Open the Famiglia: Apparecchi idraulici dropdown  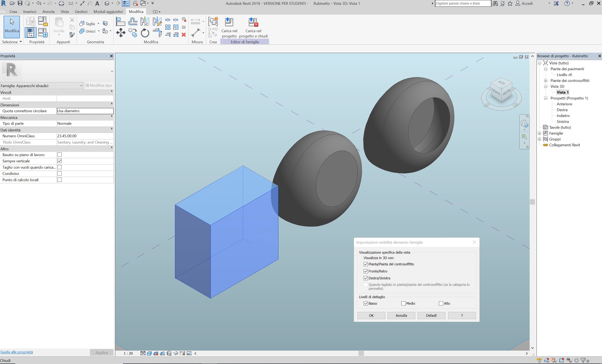pyautogui.click(x=81, y=86)
